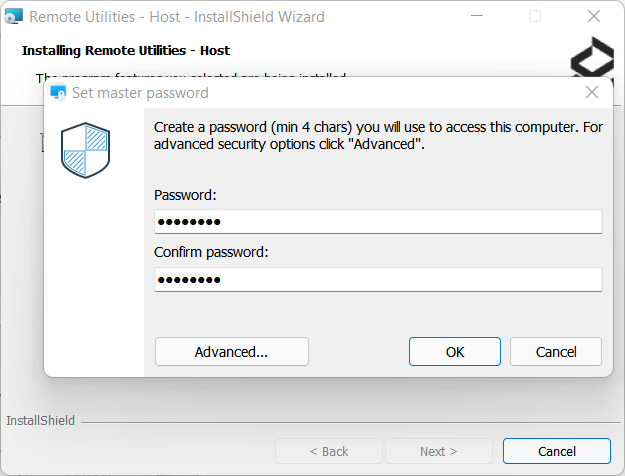Click Next in the installer wizard
The image size is (625, 476).
point(439,451)
